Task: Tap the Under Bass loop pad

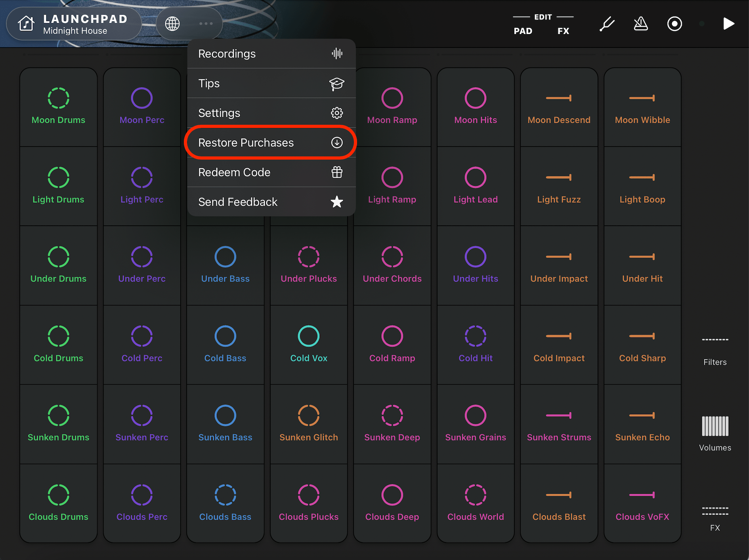Action: (225, 265)
